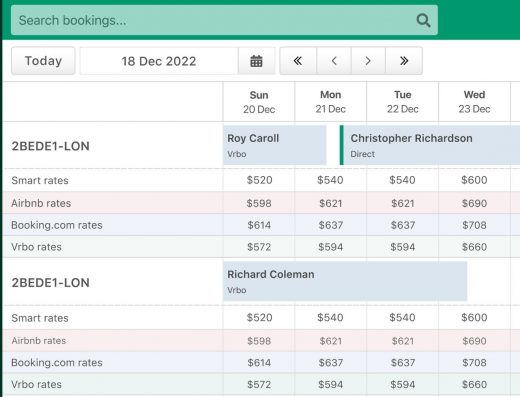The width and height of the screenshot is (520, 397).
Task: Open Roy Caroll Vrbo booking
Action: point(274,145)
